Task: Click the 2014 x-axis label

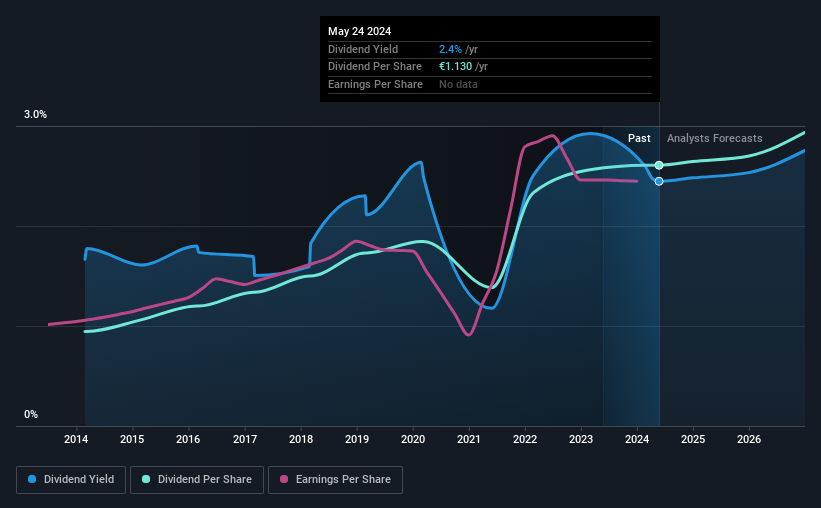Action: point(76,439)
